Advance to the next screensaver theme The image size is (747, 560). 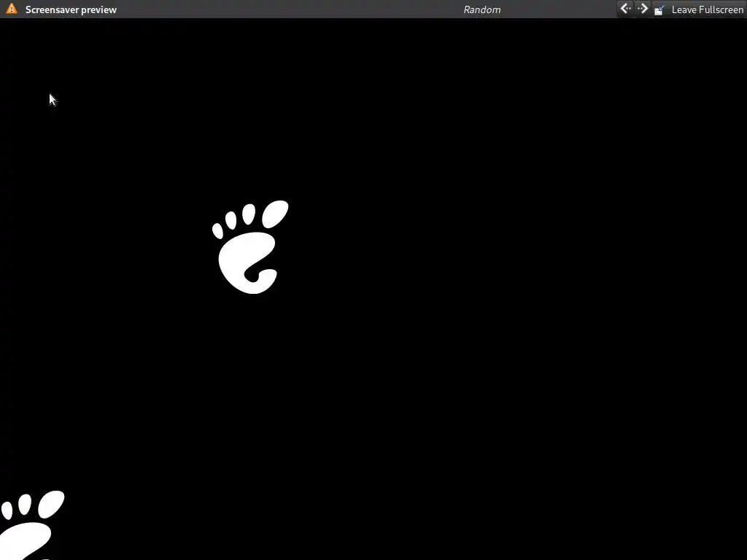pyautogui.click(x=642, y=9)
